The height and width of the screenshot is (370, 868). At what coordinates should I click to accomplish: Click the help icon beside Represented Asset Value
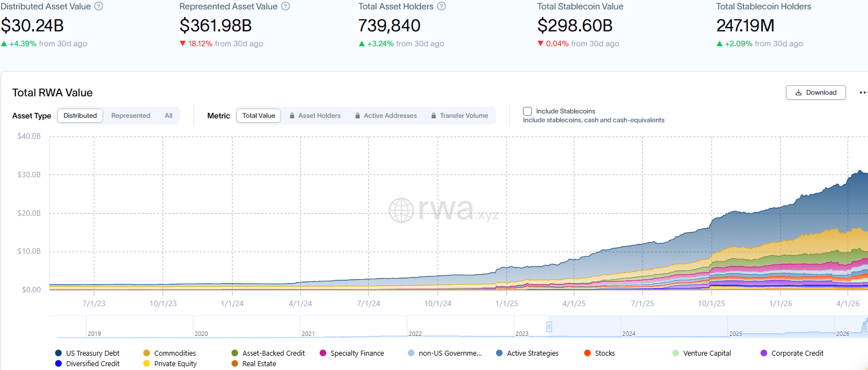click(x=285, y=7)
